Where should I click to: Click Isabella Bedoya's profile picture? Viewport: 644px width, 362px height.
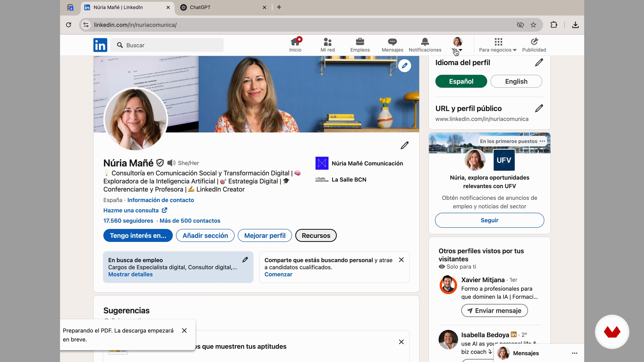click(x=448, y=340)
